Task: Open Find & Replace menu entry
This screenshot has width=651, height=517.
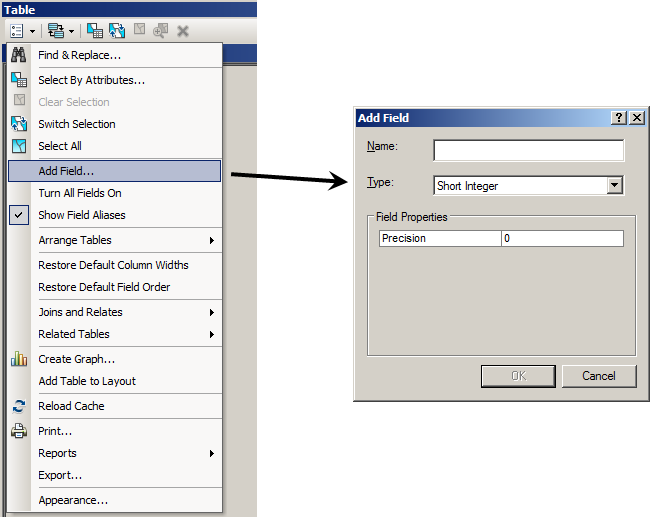Action: (x=115, y=55)
